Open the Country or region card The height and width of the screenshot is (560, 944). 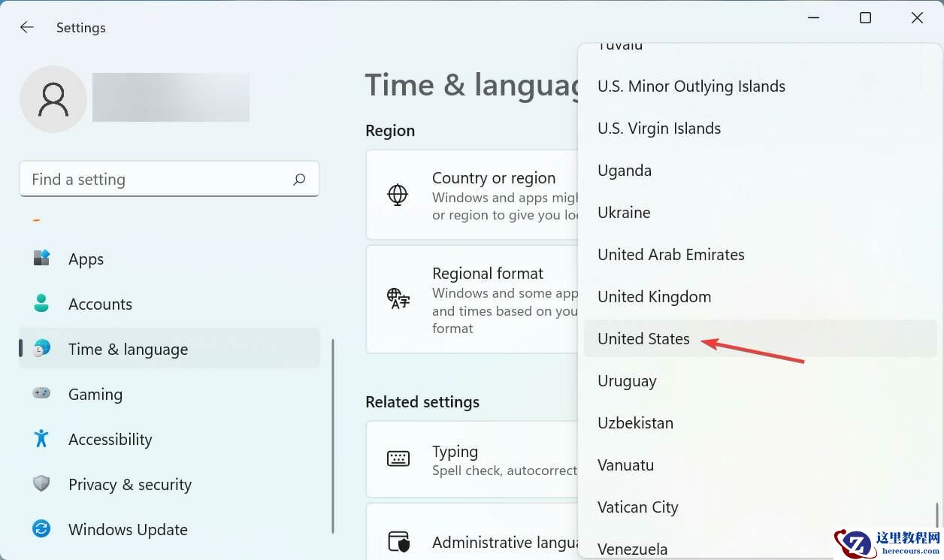472,195
